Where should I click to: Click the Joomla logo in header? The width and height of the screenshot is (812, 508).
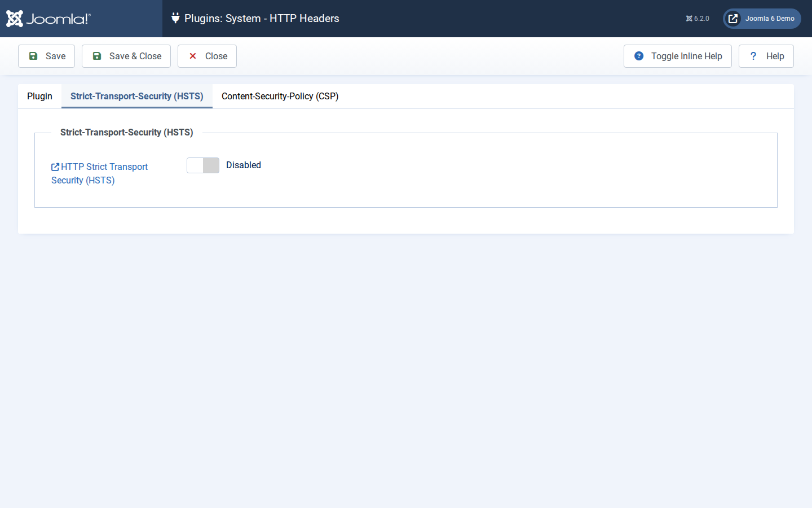point(48,19)
